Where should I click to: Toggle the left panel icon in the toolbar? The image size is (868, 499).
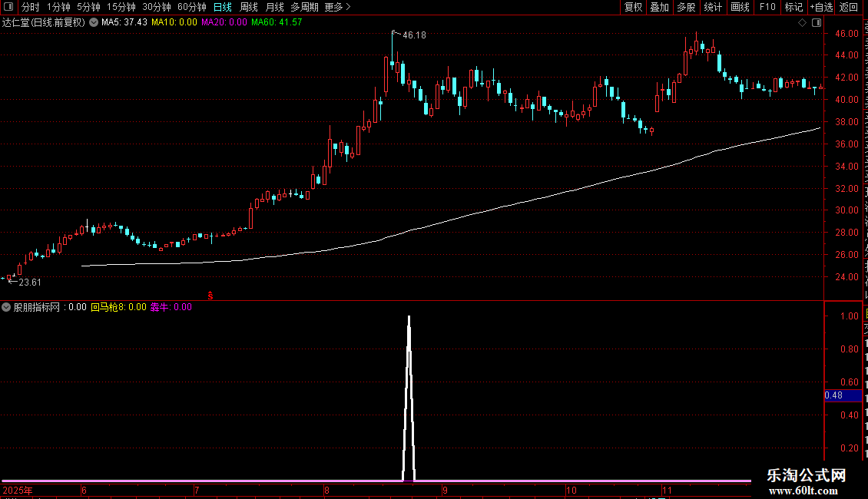[x=8, y=7]
